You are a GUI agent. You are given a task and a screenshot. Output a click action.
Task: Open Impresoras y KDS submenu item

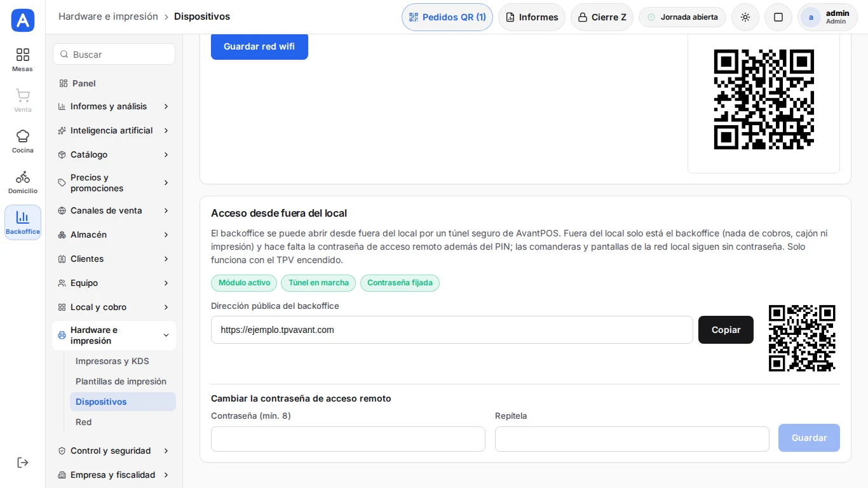(x=123, y=361)
